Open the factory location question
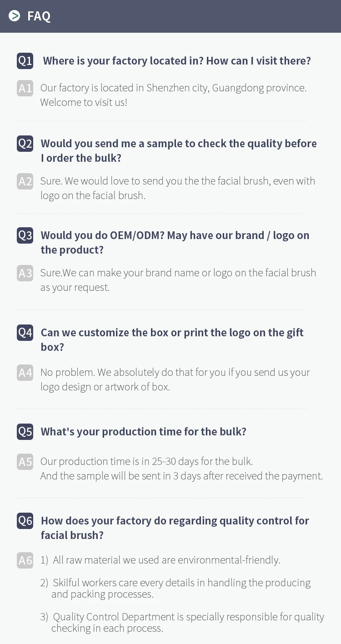This screenshot has width=341, height=644. [177, 61]
